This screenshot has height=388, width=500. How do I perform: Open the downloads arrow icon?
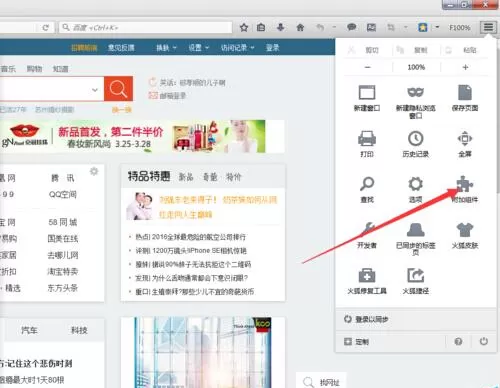281,27
